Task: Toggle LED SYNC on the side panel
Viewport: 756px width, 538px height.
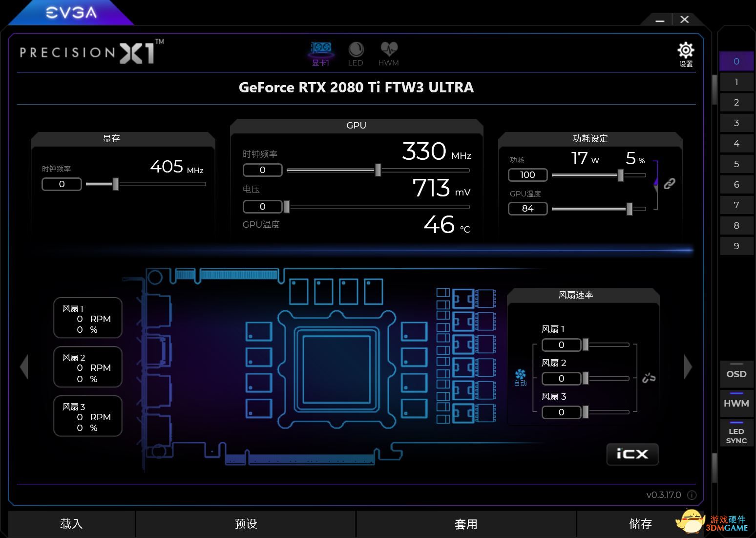Action: [736, 433]
